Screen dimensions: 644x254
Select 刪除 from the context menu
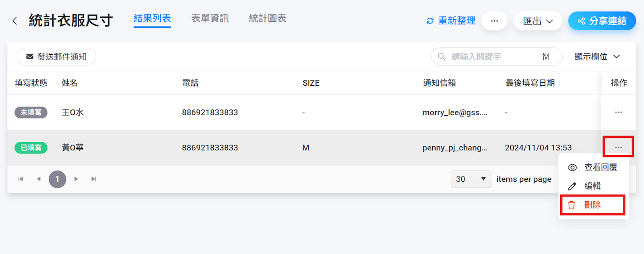[592, 205]
